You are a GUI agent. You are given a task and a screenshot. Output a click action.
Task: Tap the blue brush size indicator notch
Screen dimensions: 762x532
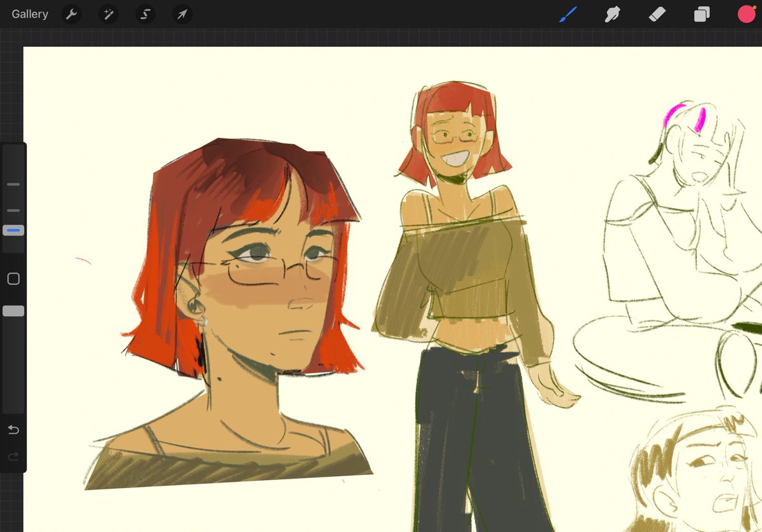[13, 230]
